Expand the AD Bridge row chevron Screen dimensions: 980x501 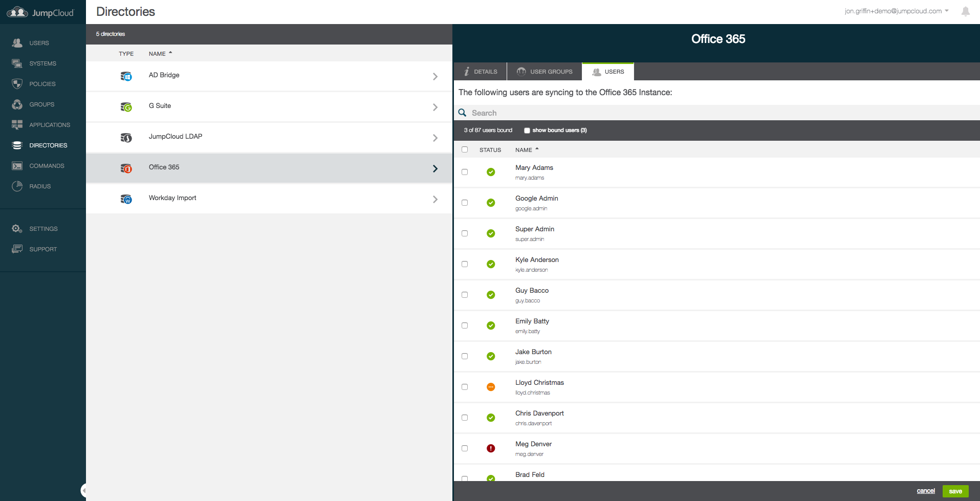pos(435,76)
